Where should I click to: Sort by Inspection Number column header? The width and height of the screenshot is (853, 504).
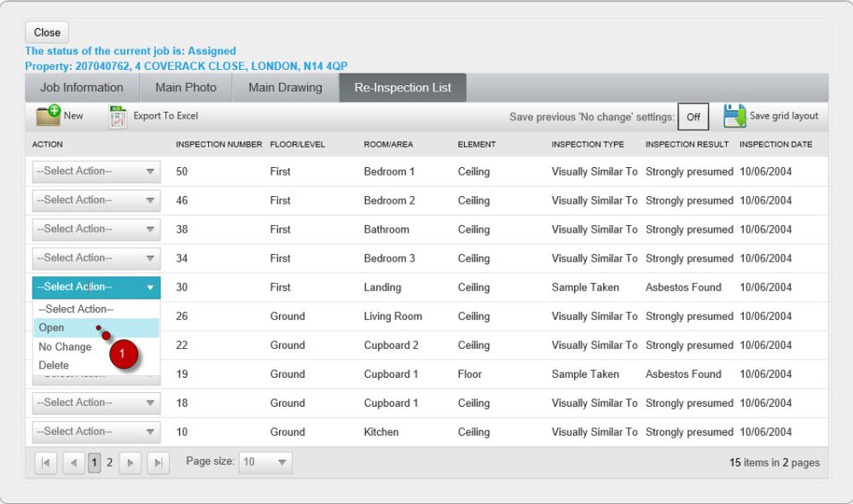pyautogui.click(x=218, y=144)
